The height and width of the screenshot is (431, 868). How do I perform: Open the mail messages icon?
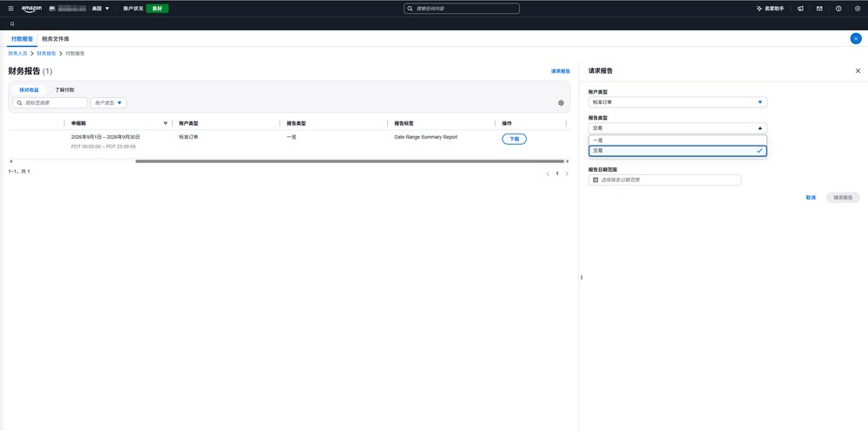pyautogui.click(x=819, y=9)
